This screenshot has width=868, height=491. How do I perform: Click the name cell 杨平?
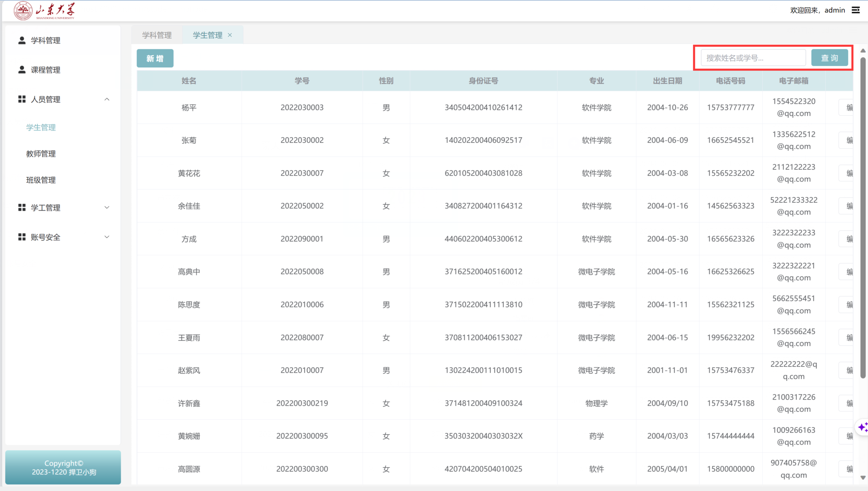pos(189,108)
